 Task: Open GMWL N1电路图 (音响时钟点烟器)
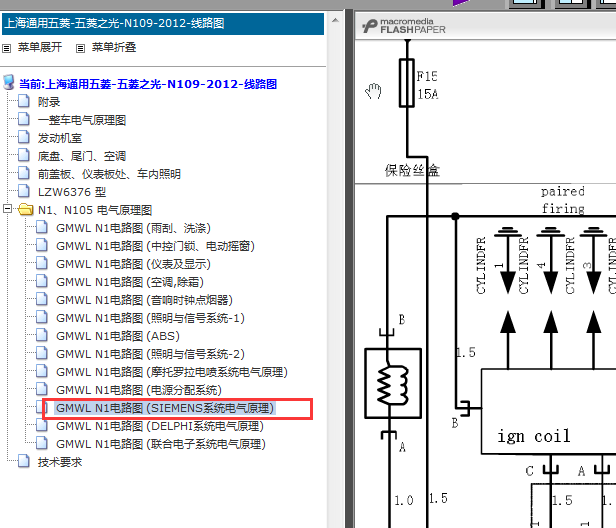(x=144, y=300)
